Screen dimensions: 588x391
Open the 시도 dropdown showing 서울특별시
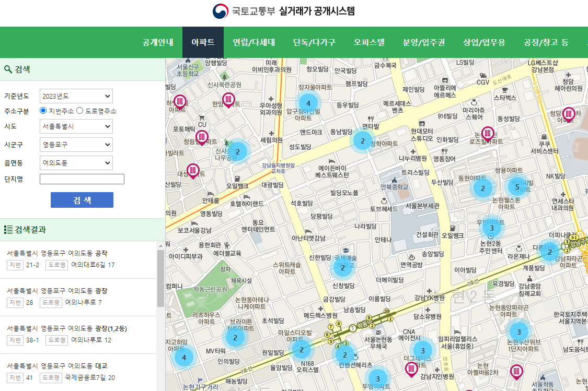[x=76, y=126]
